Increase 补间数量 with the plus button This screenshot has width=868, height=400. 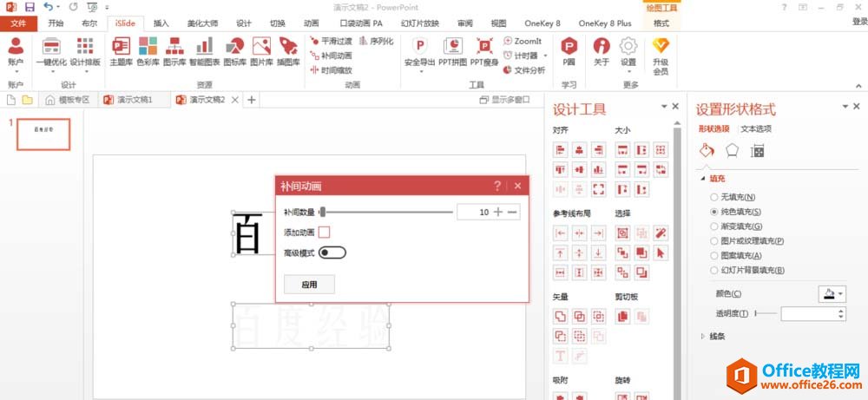click(x=498, y=212)
